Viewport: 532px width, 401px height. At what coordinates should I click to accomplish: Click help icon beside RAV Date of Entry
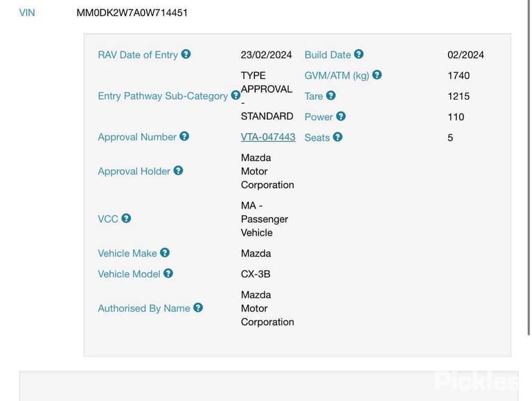point(186,54)
